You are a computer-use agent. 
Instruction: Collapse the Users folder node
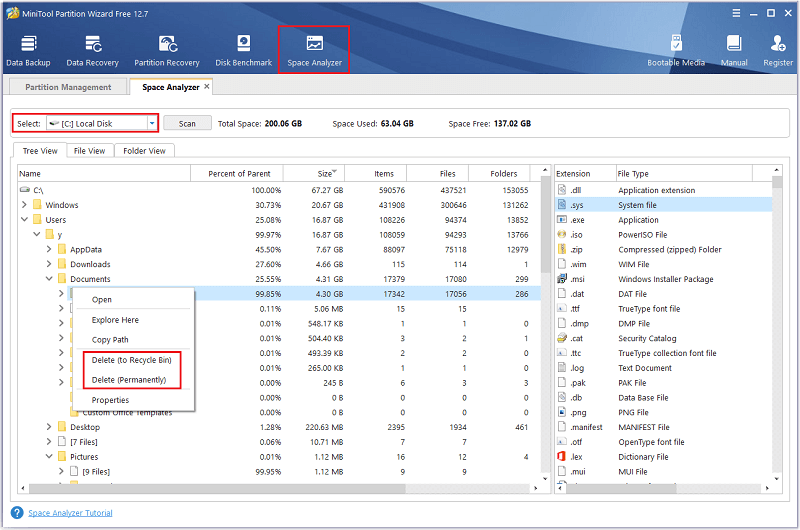coord(24,219)
